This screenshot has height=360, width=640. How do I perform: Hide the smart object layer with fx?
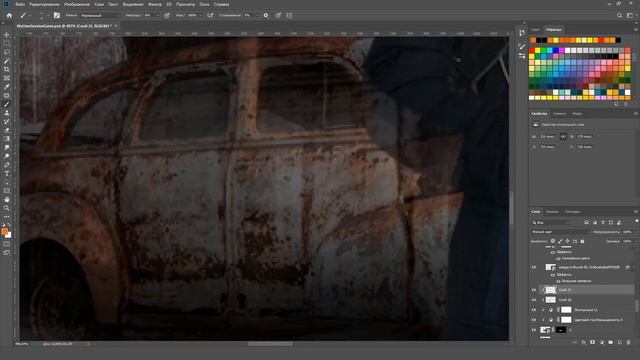pyautogui.click(x=534, y=267)
